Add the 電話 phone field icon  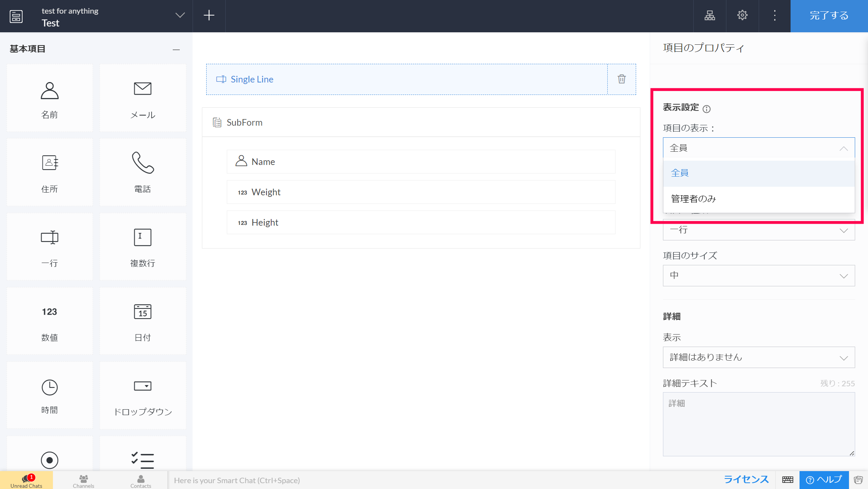[142, 172]
